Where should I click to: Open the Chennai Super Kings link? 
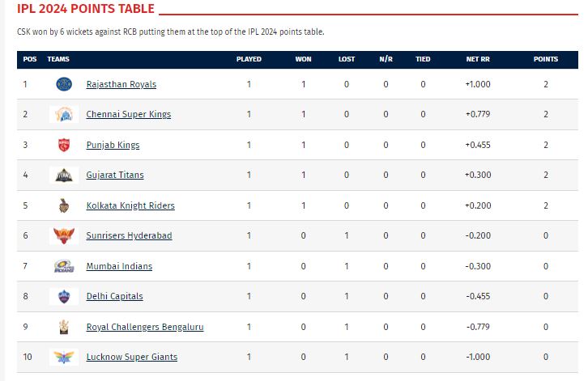coord(129,115)
